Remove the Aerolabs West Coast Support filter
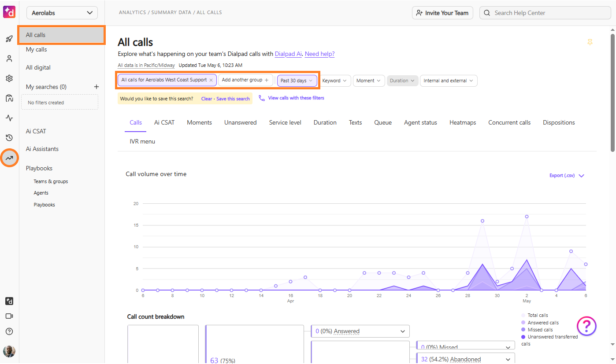Screen dimensions: 616x364 [211, 80]
